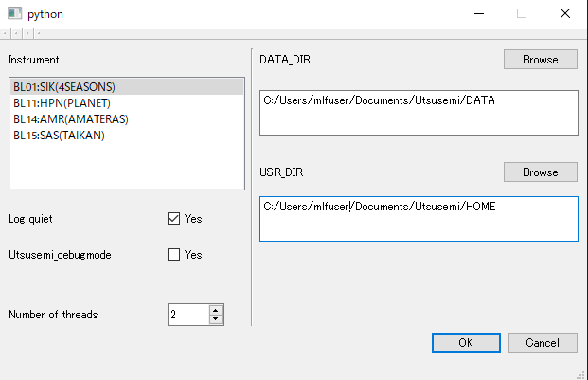Confirm settings with the OK button
The image size is (588, 380).
click(x=466, y=343)
